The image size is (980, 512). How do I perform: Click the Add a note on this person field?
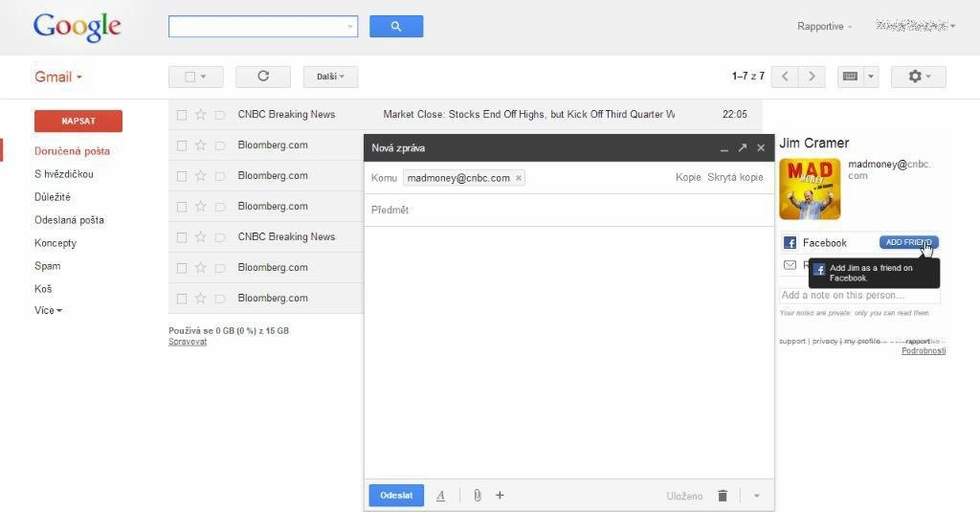(859, 295)
